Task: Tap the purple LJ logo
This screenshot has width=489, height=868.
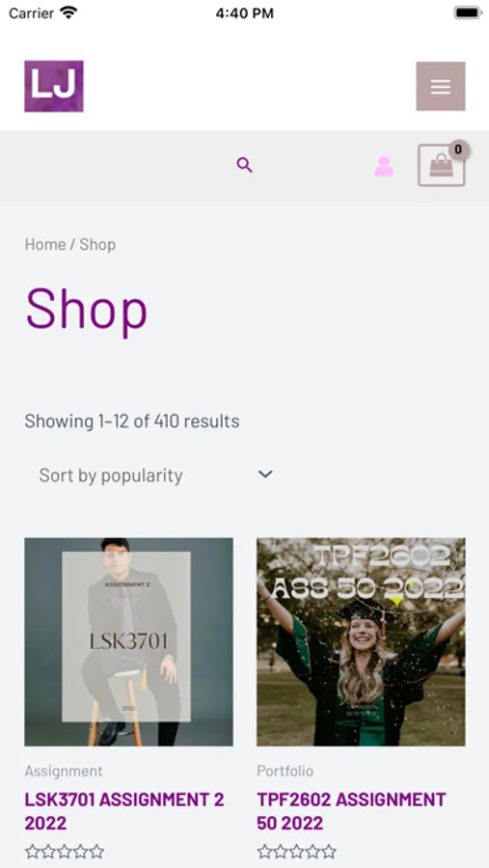Action: click(54, 87)
